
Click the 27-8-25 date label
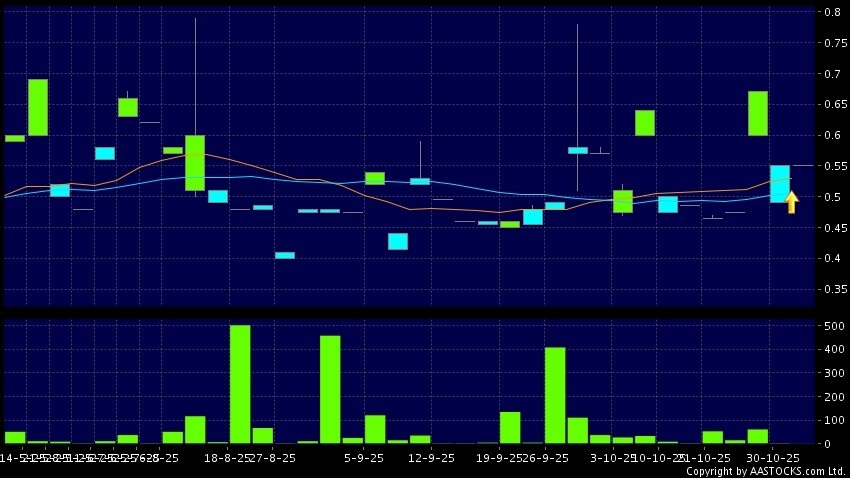click(x=272, y=458)
